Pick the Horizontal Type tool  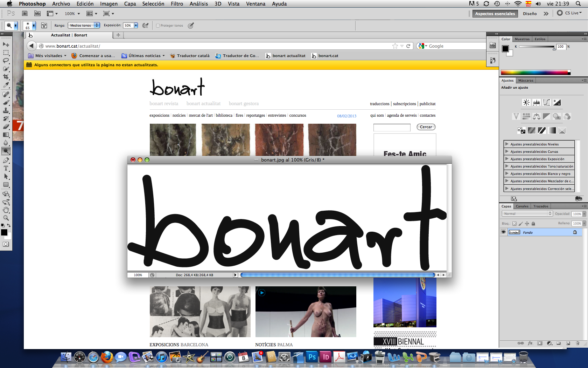click(6, 169)
